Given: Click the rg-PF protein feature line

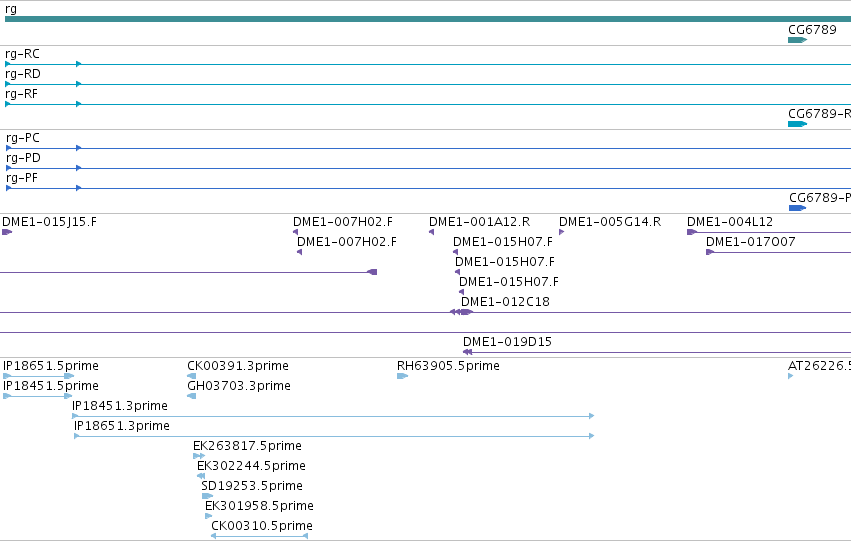Looking at the screenshot, I should [428, 188].
